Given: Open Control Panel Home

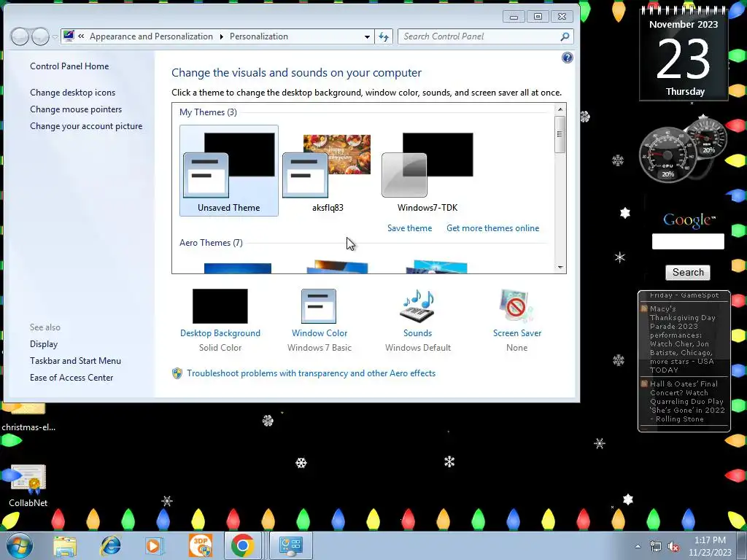Looking at the screenshot, I should pyautogui.click(x=69, y=66).
